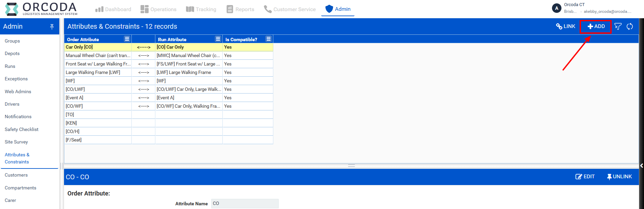The image size is (644, 209).
Task: Open Run Attribute column menu
Action: [218, 39]
